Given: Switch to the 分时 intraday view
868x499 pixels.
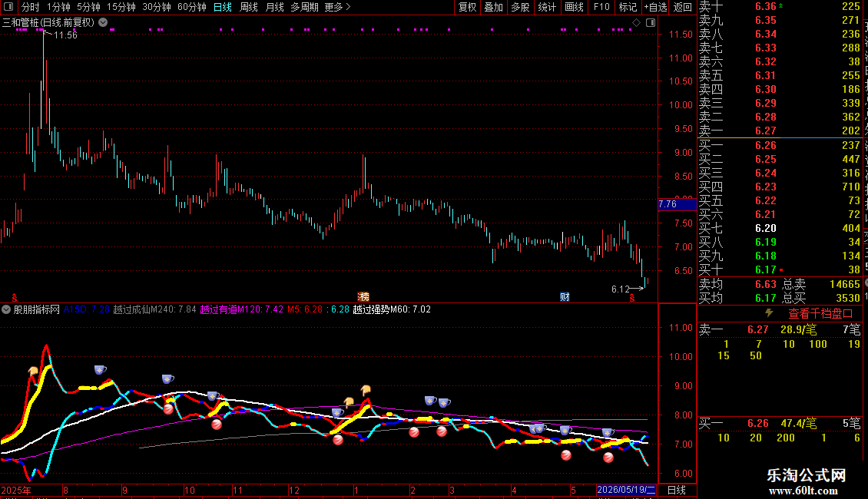Looking at the screenshot, I should click(31, 7).
